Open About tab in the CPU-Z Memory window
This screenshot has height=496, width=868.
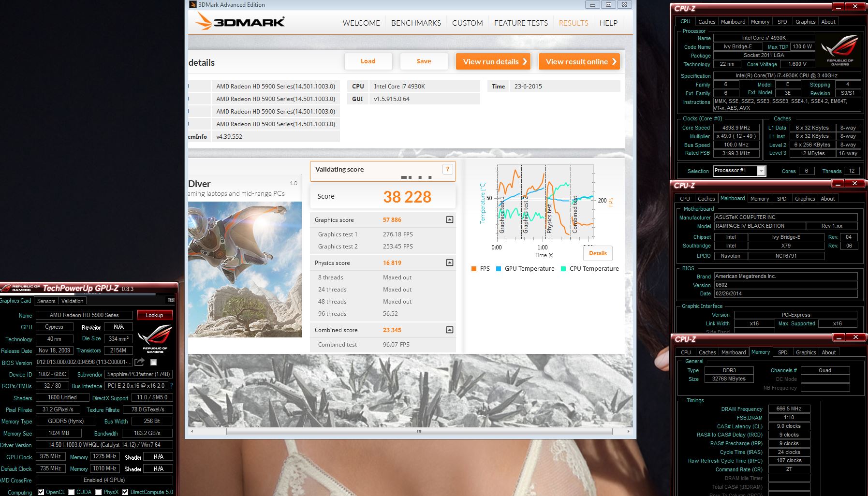point(828,352)
